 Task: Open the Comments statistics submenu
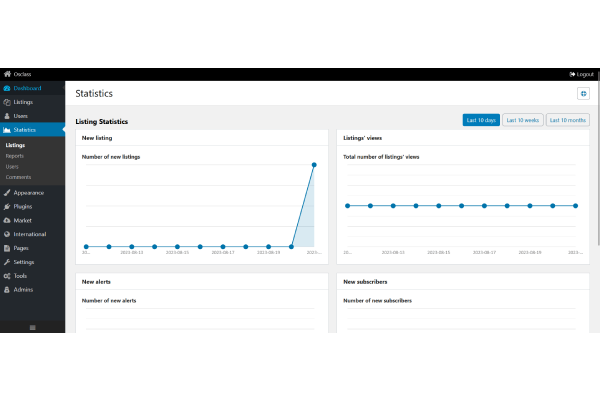[18, 177]
